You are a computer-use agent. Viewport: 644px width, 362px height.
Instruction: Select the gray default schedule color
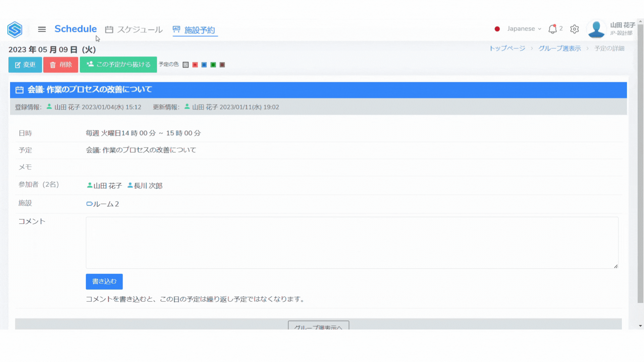click(x=186, y=65)
